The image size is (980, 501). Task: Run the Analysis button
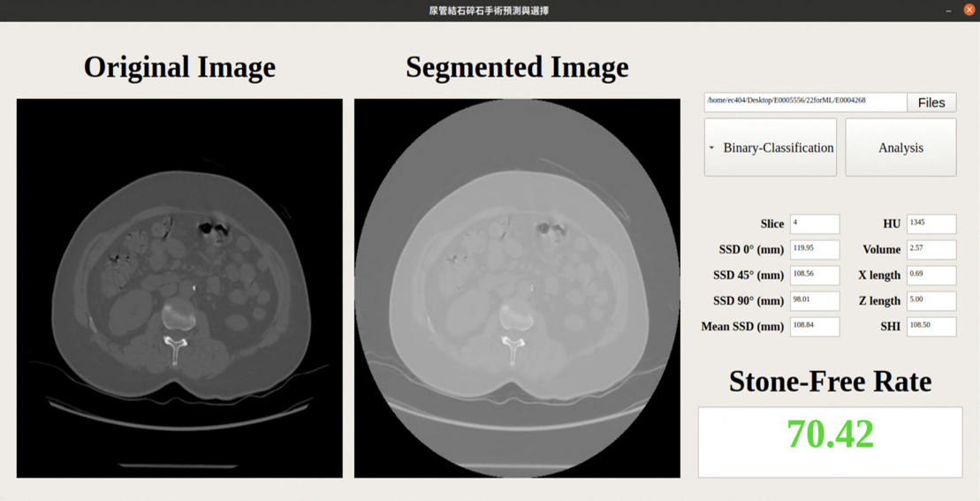pyautogui.click(x=900, y=148)
